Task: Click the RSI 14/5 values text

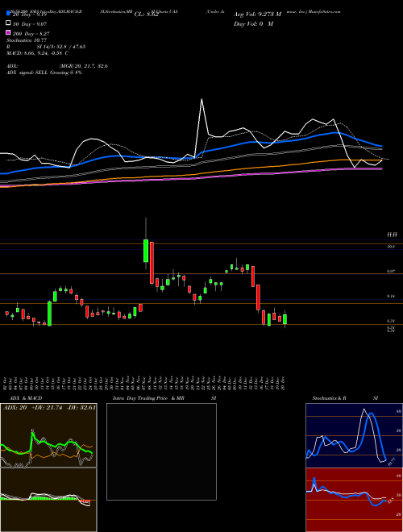Action: coord(61,47)
